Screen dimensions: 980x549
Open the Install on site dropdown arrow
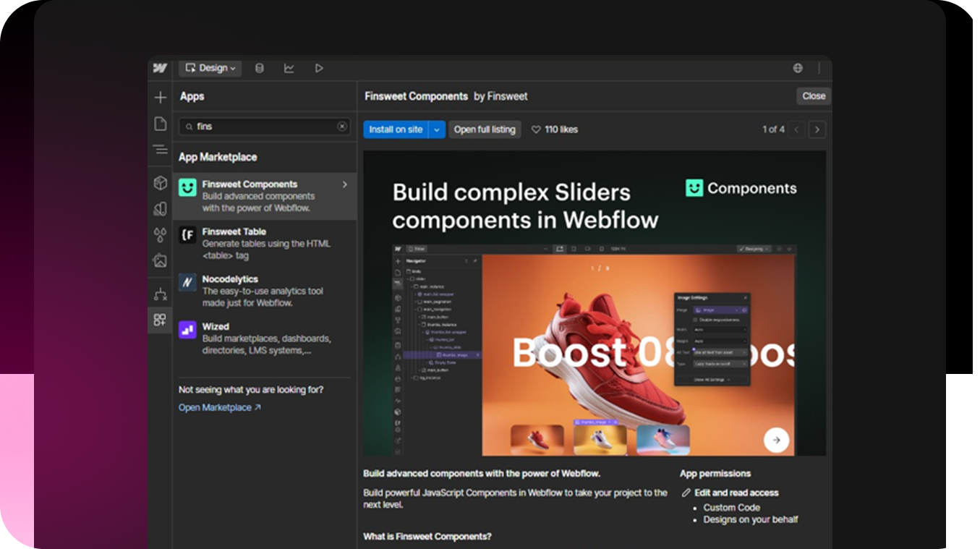[x=437, y=129]
